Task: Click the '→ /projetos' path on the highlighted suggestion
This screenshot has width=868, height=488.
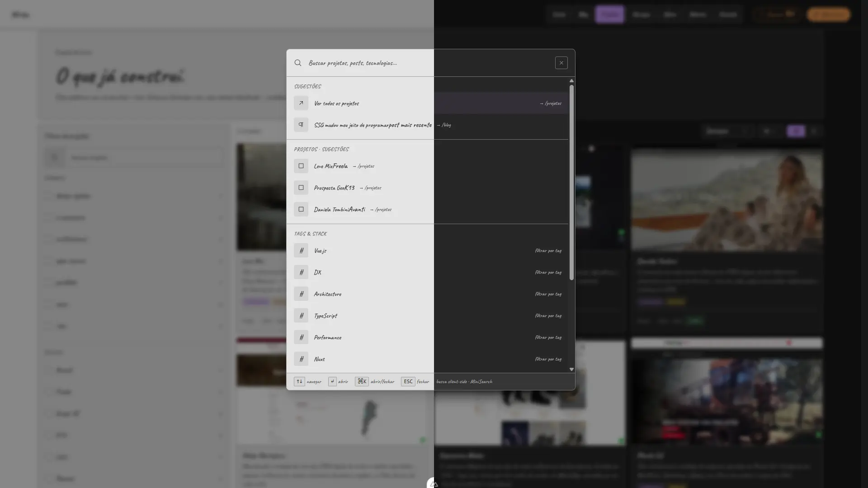Action: [551, 103]
